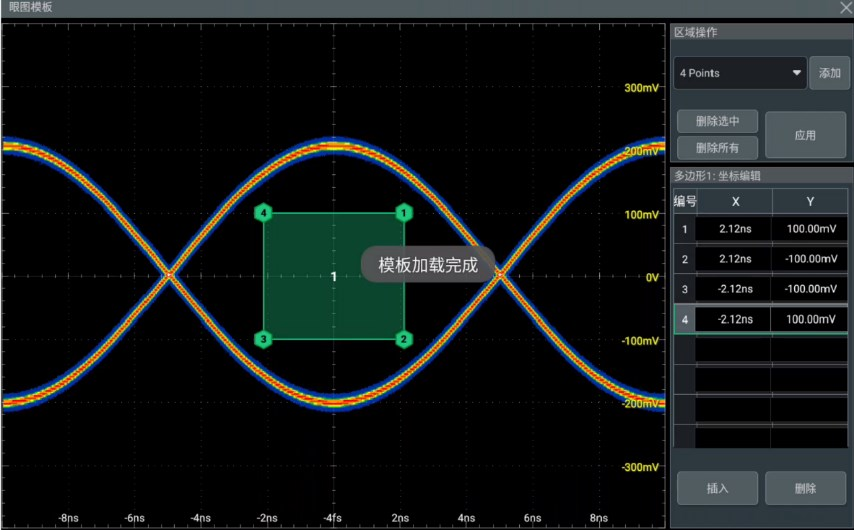Click the 编号 column header
854x530 pixels.
click(x=685, y=202)
